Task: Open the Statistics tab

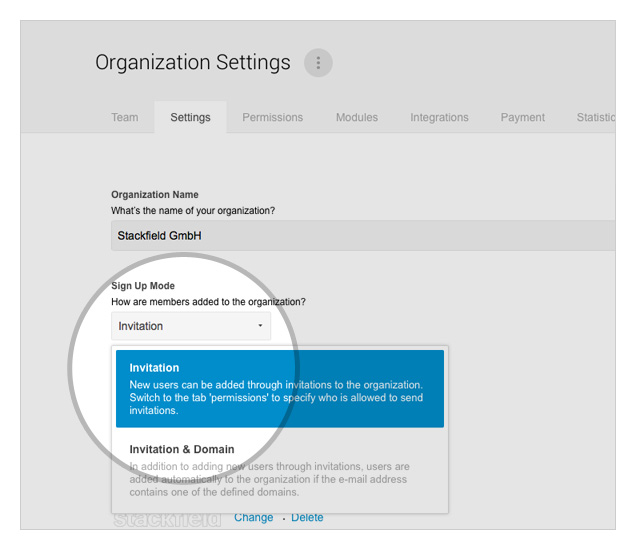Action: click(596, 117)
